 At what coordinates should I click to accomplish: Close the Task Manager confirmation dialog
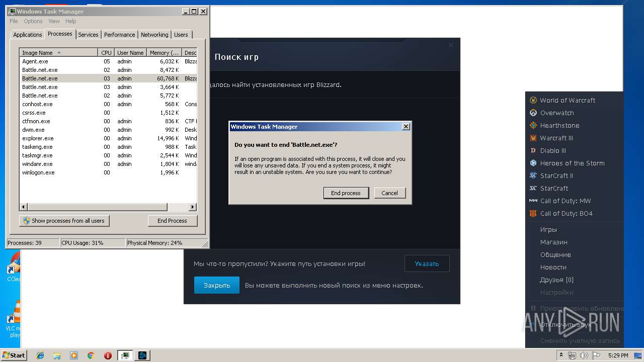point(406,127)
